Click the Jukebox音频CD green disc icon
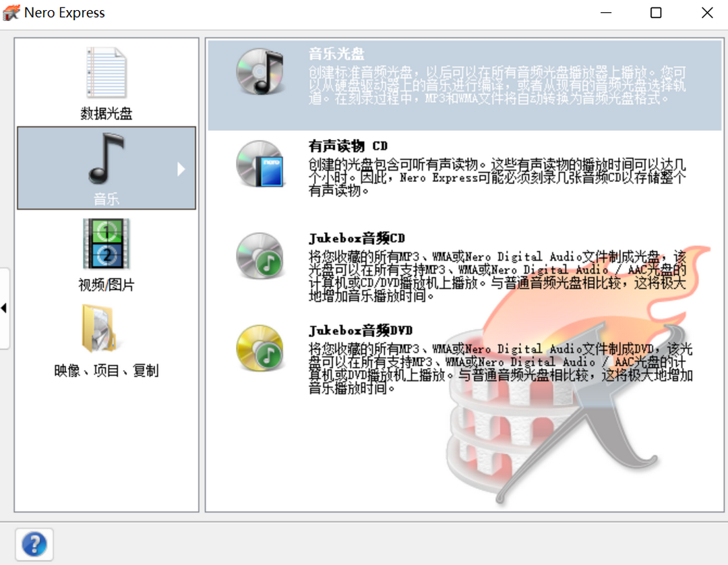Image resolution: width=728 pixels, height=565 pixels. (260, 256)
